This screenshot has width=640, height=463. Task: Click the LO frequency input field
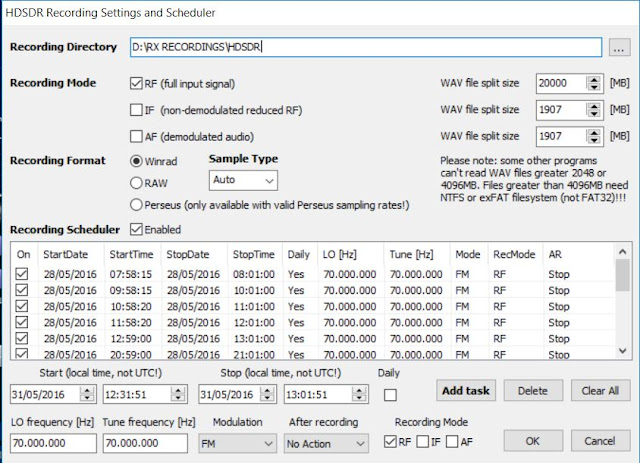(53, 443)
